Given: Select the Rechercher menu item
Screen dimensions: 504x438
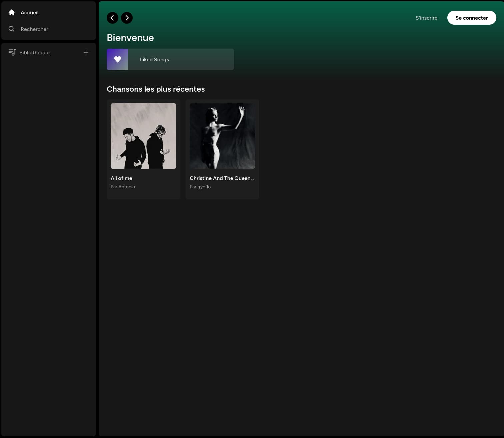Looking at the screenshot, I should [34, 29].
